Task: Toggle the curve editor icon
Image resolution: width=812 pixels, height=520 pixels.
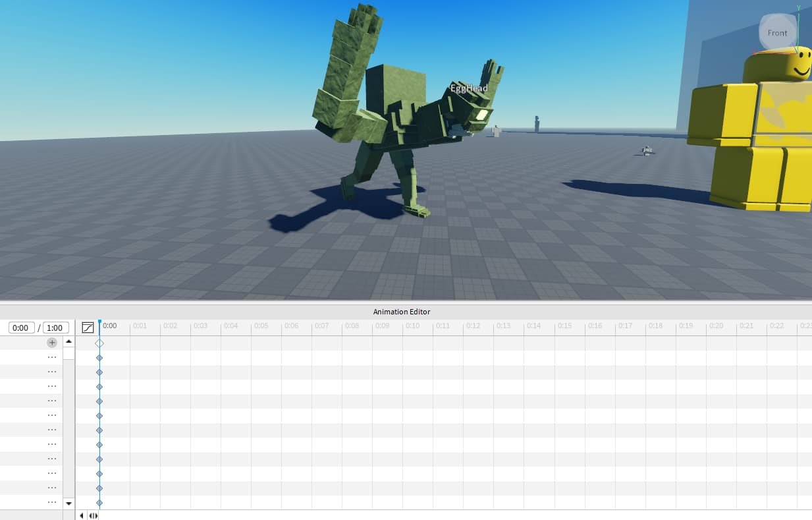Action: pos(88,328)
